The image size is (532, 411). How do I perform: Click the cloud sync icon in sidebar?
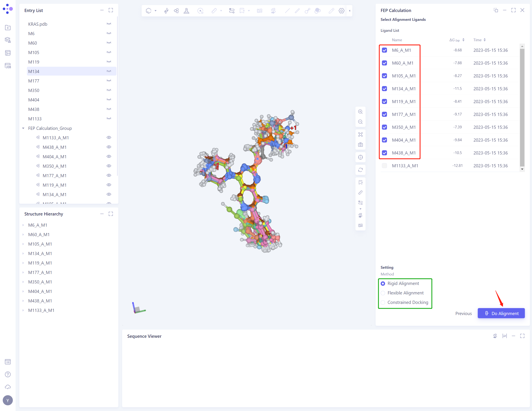[8, 387]
